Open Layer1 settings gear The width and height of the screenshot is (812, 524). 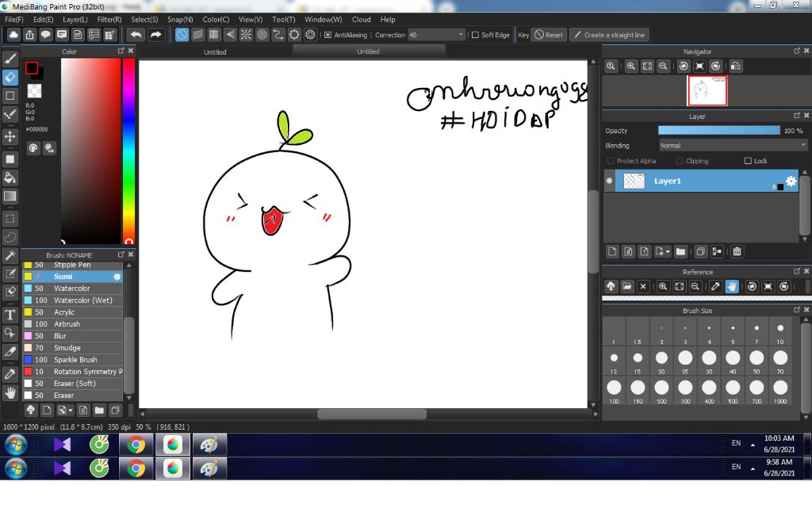click(x=791, y=182)
